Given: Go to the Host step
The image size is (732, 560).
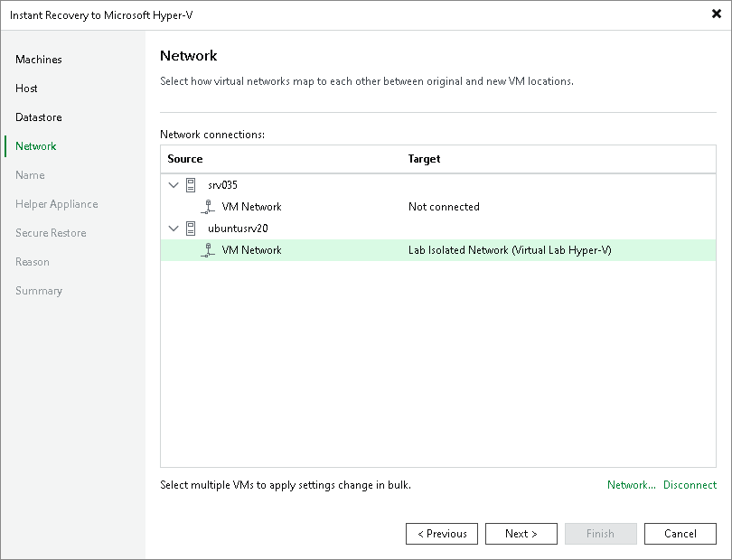Looking at the screenshot, I should [x=26, y=89].
